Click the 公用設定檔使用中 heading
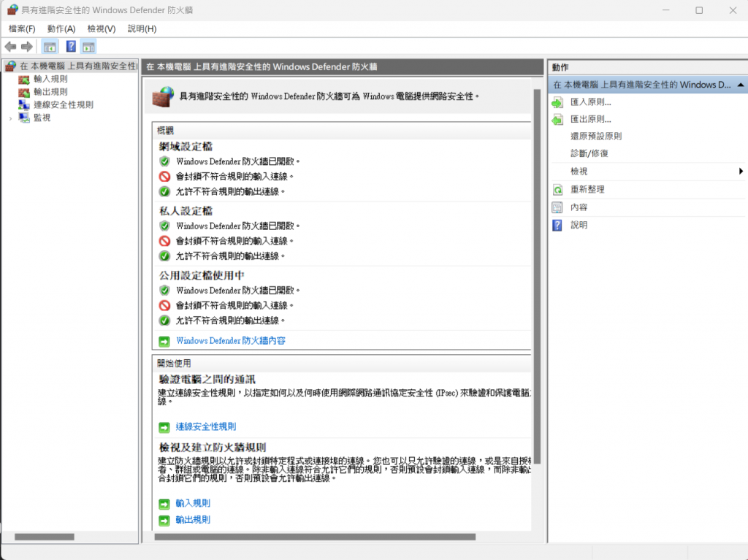 pos(202,276)
